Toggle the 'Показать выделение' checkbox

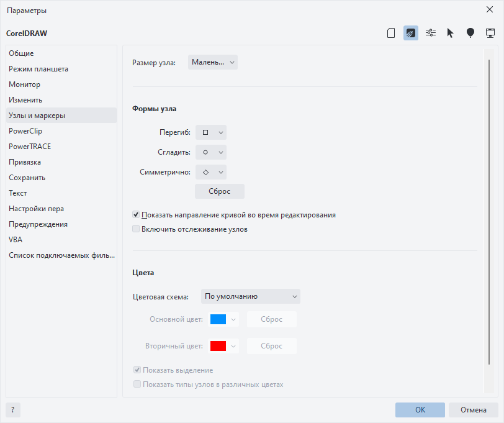(137, 370)
